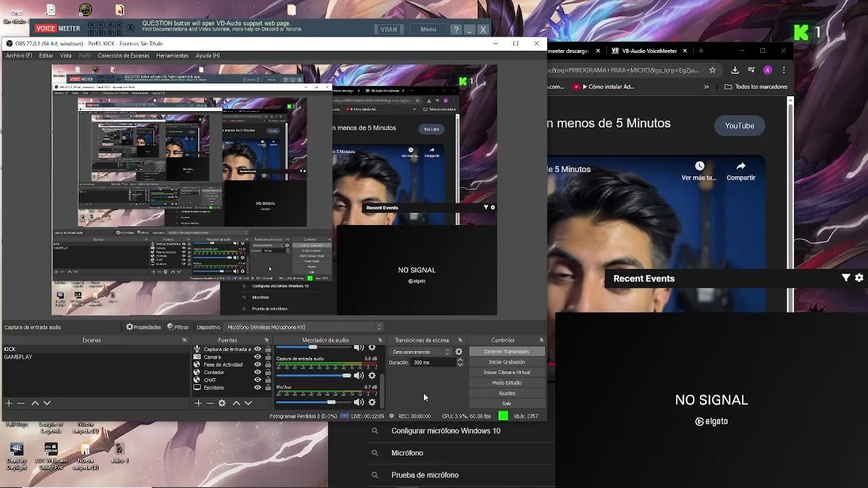Add a new source in Fuentes panel
The width and height of the screenshot is (868, 488).
(198, 403)
